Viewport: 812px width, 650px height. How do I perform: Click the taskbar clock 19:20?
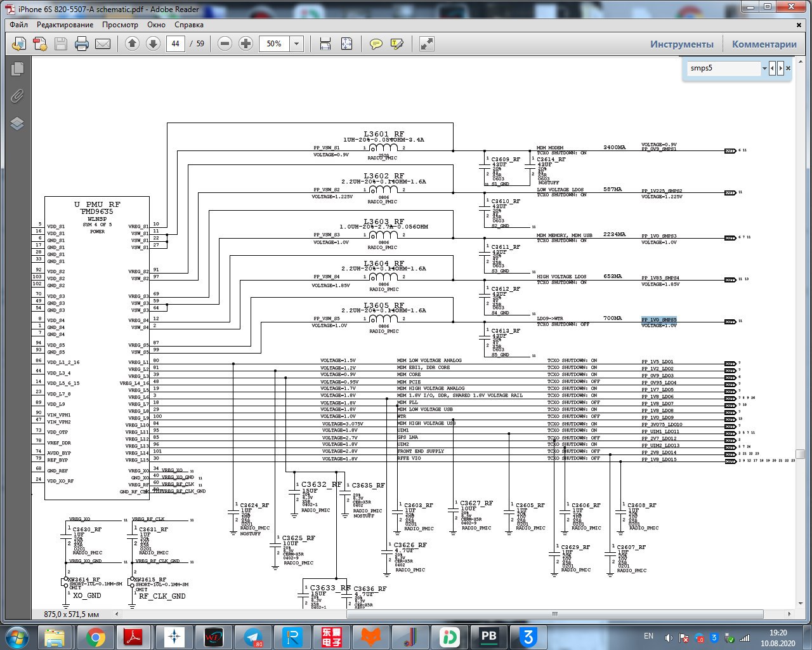[778, 633]
